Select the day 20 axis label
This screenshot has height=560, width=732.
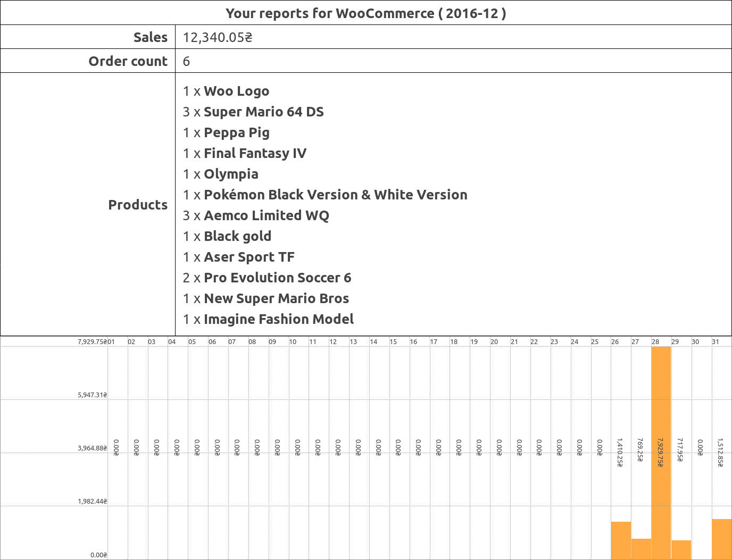click(x=494, y=342)
